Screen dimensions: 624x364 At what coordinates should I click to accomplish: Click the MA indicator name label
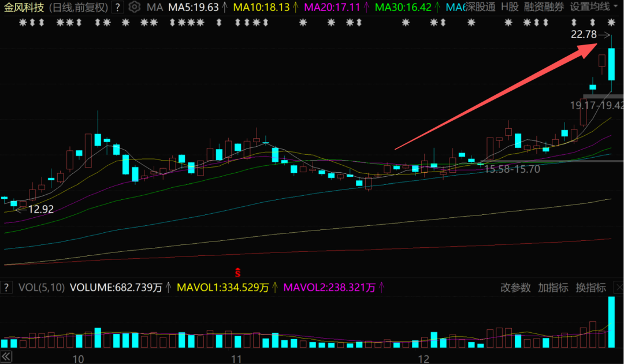154,7
